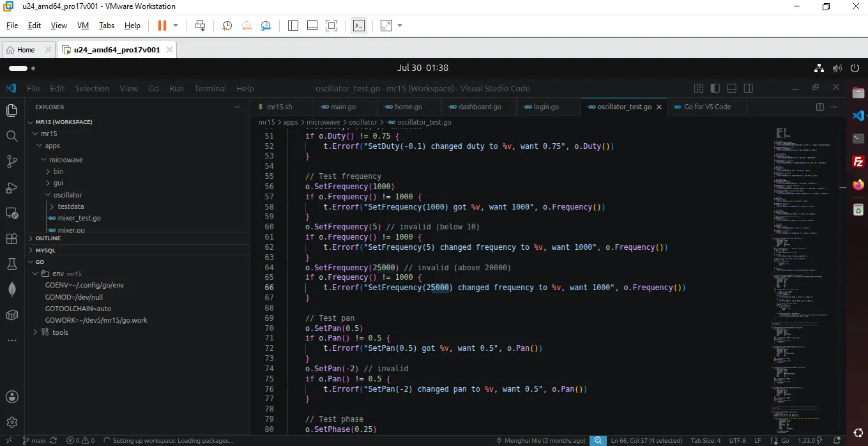
Task: Open the Testing flask icon
Action: click(x=11, y=264)
